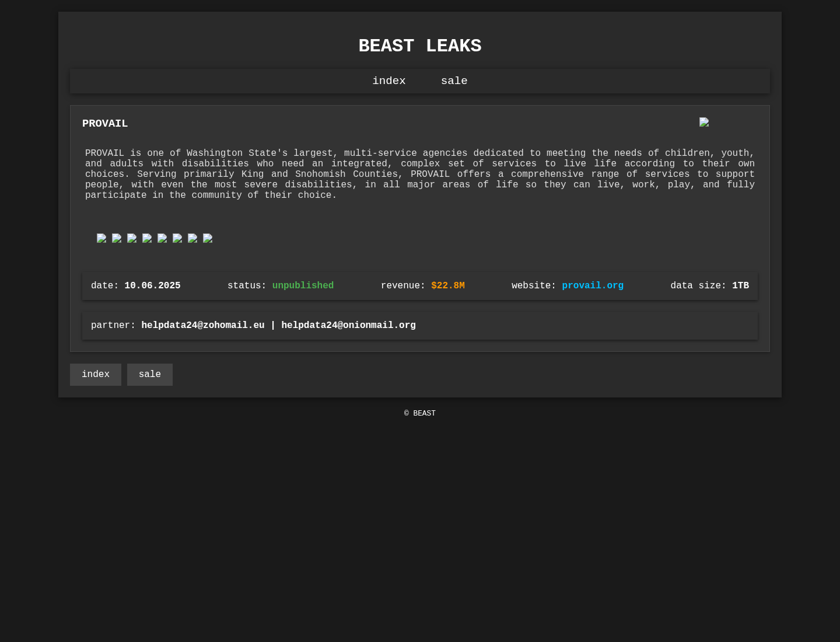Screen dimensions: 840x642
Task: Click the BEAST LEAKS page title
Action: coord(420,46)
